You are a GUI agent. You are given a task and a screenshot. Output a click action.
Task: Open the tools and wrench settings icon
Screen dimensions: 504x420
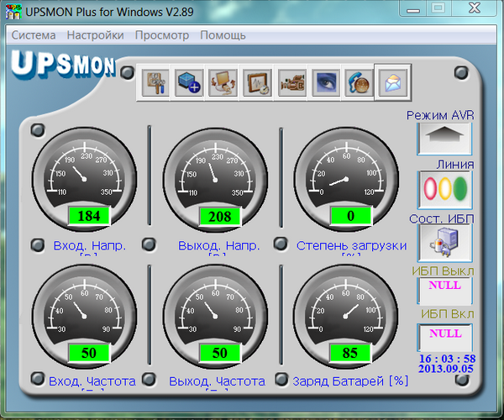click(x=155, y=83)
